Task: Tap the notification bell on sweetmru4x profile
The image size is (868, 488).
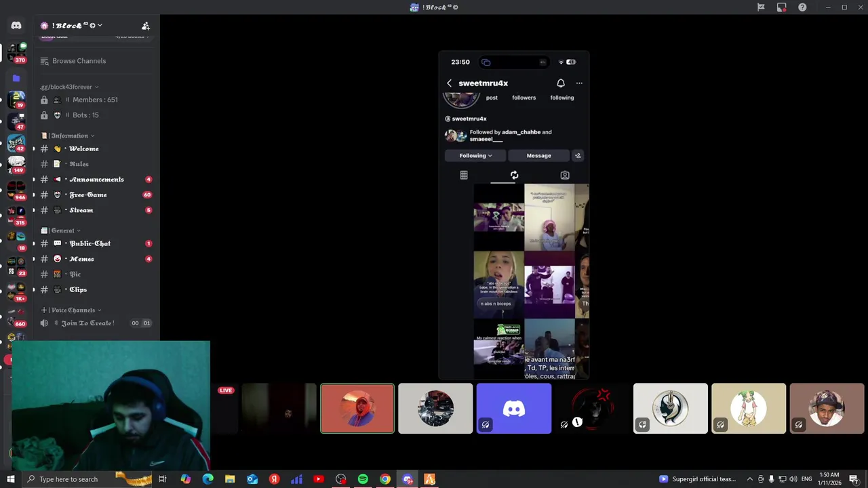Action: [561, 83]
